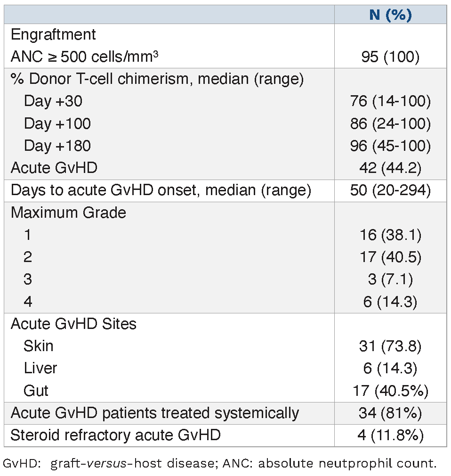451x476 pixels.
Task: Click the Engraftment row label
Action: tap(53, 34)
